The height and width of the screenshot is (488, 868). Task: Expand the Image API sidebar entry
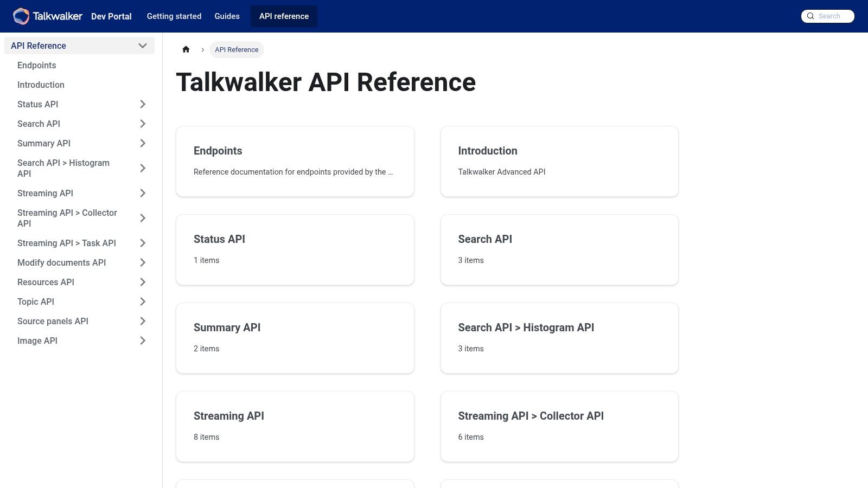click(143, 341)
